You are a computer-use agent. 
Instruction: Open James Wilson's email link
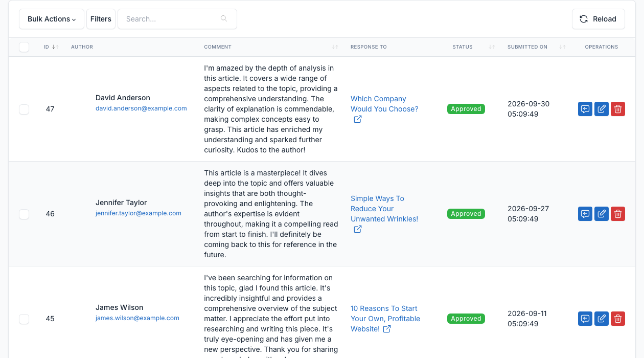tap(137, 318)
